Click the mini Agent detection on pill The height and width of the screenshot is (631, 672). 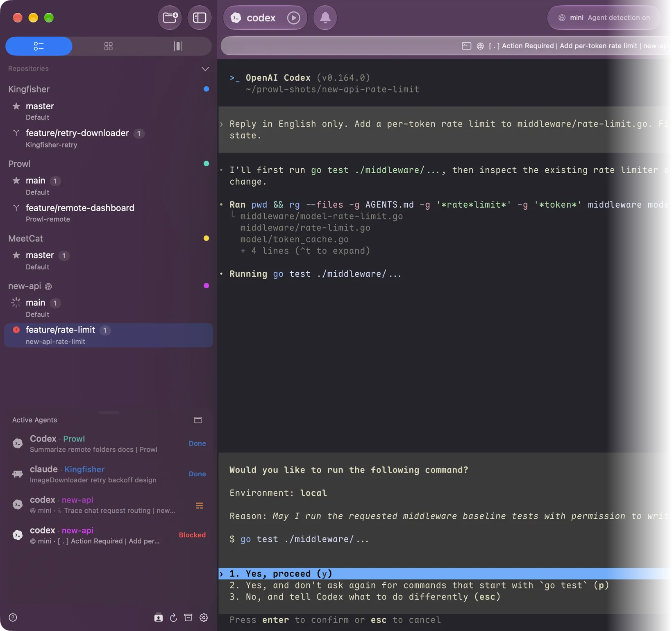coord(604,18)
